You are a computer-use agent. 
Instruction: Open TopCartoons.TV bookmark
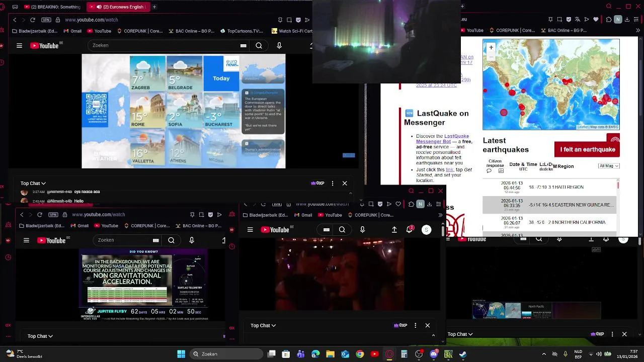pos(241,31)
